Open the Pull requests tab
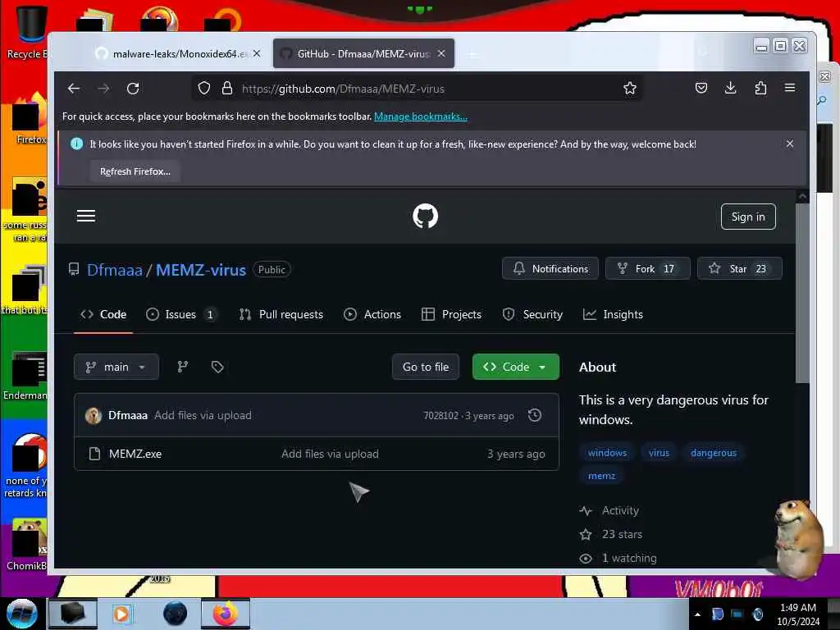The height and width of the screenshot is (630, 840). (x=281, y=314)
